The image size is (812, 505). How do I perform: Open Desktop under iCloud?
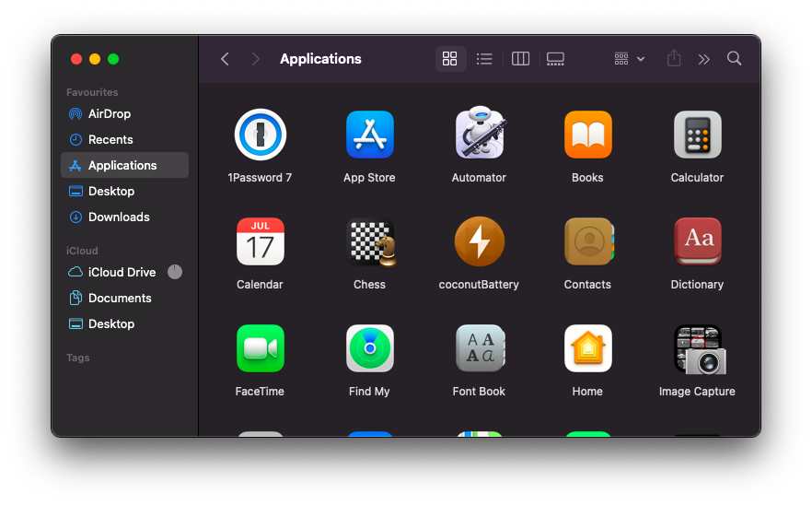pos(125,323)
